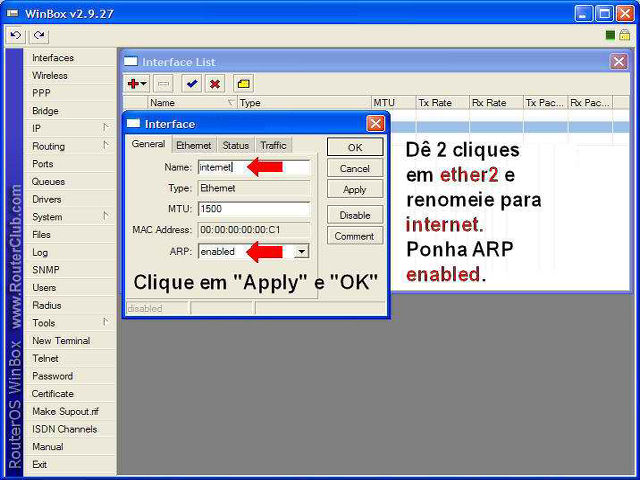Expand the Routing submenu arrow
640x480 pixels.
tap(106, 145)
